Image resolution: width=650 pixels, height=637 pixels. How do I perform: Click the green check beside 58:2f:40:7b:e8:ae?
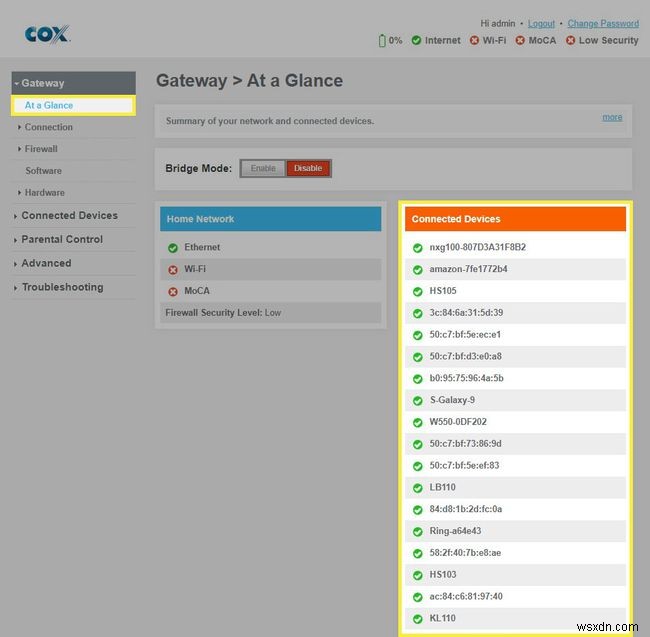[417, 554]
